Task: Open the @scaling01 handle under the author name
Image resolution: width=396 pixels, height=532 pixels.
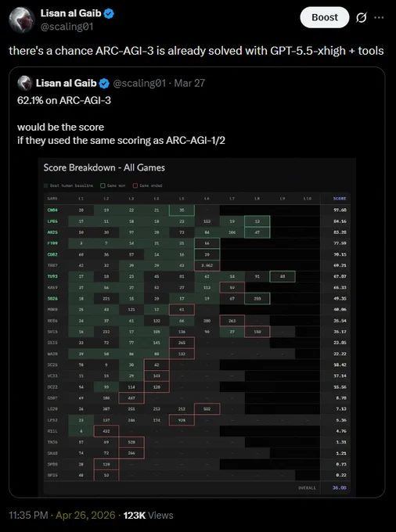Action: 67,27
